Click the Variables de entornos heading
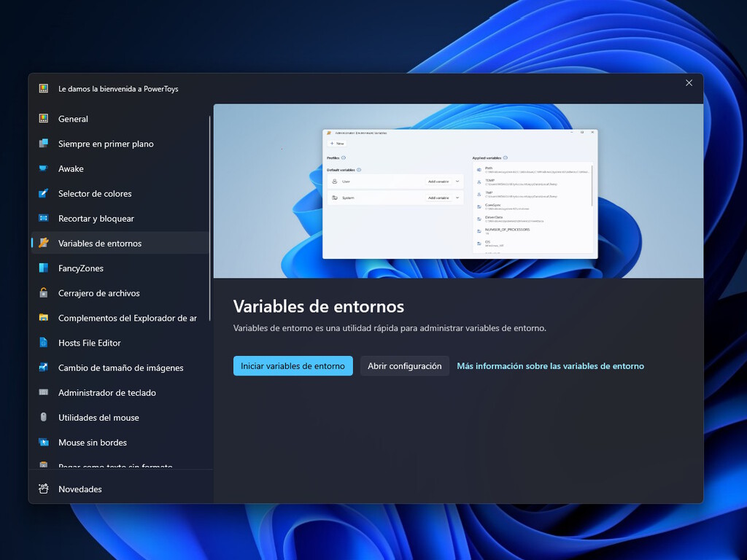Image resolution: width=747 pixels, height=560 pixels. [319, 306]
